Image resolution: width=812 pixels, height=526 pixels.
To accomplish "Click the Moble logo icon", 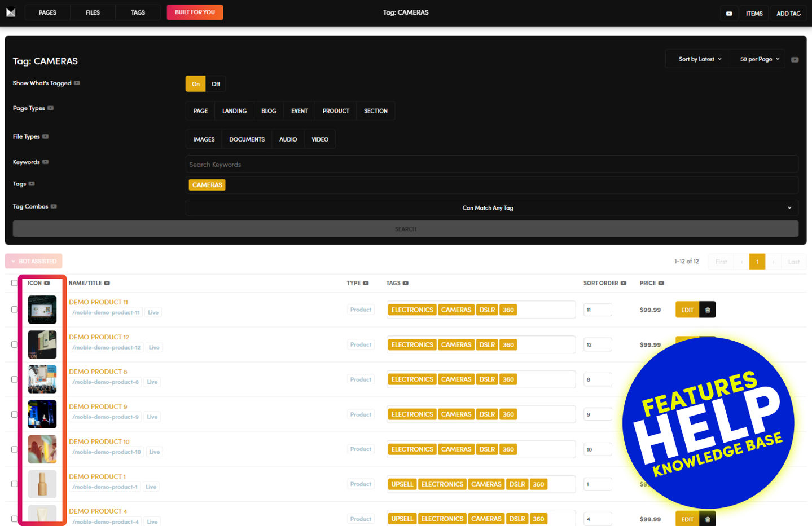I will click(11, 12).
